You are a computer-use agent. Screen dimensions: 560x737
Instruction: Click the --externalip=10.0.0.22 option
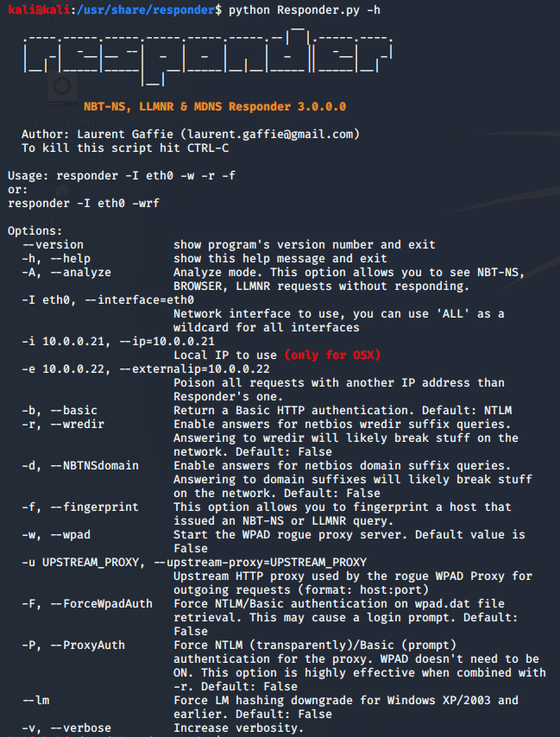(194, 369)
